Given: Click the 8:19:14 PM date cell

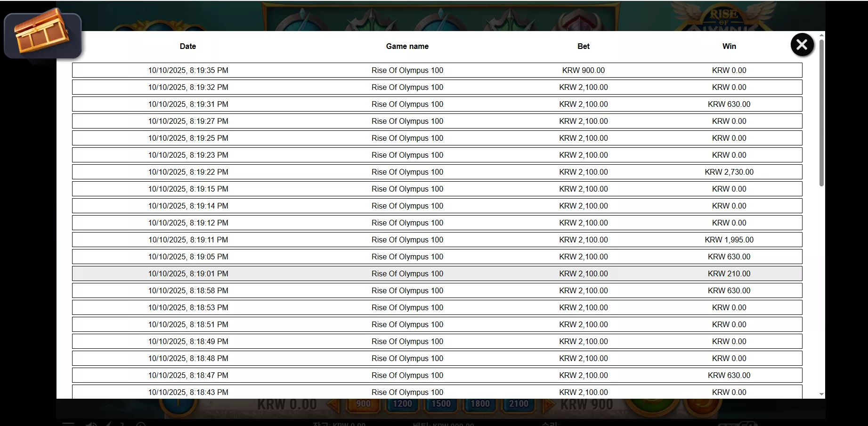Looking at the screenshot, I should [x=188, y=206].
